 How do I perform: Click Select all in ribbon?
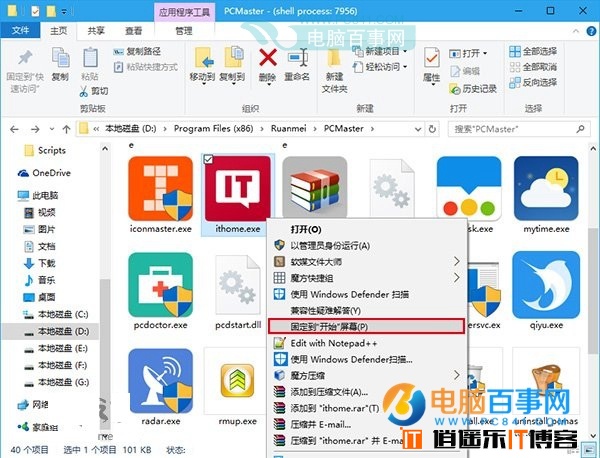click(533, 51)
